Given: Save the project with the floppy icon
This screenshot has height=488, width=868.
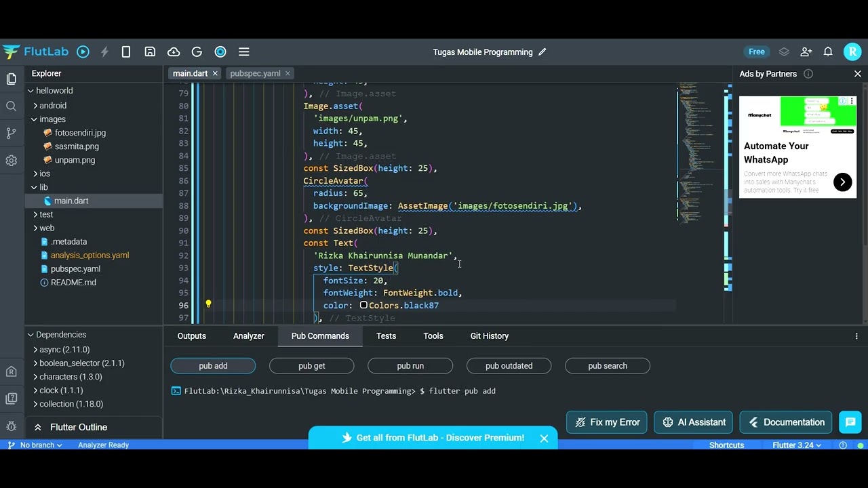Looking at the screenshot, I should pos(150,52).
